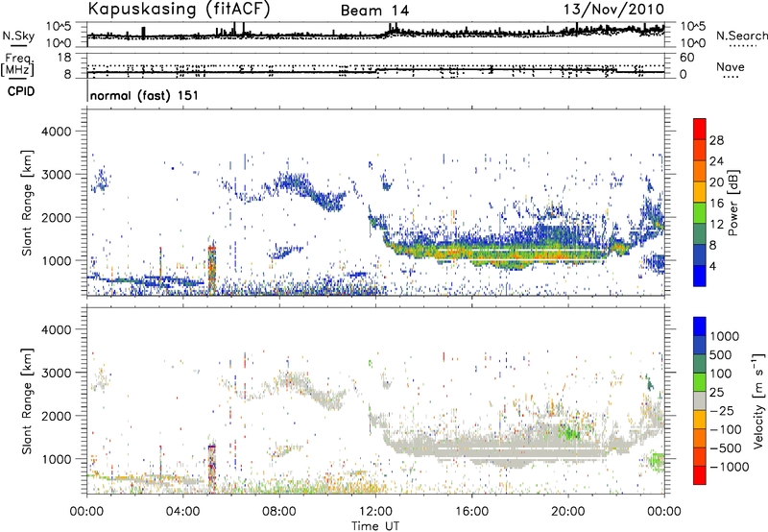Viewport: 768px width, 532px height.
Task: Click the 'Velocity [m s-1]' color bar title
Action: tap(758, 400)
